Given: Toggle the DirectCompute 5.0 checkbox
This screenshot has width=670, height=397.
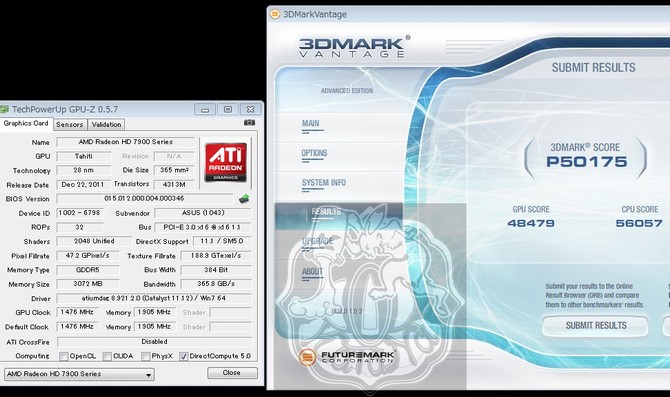Looking at the screenshot, I should (183, 356).
